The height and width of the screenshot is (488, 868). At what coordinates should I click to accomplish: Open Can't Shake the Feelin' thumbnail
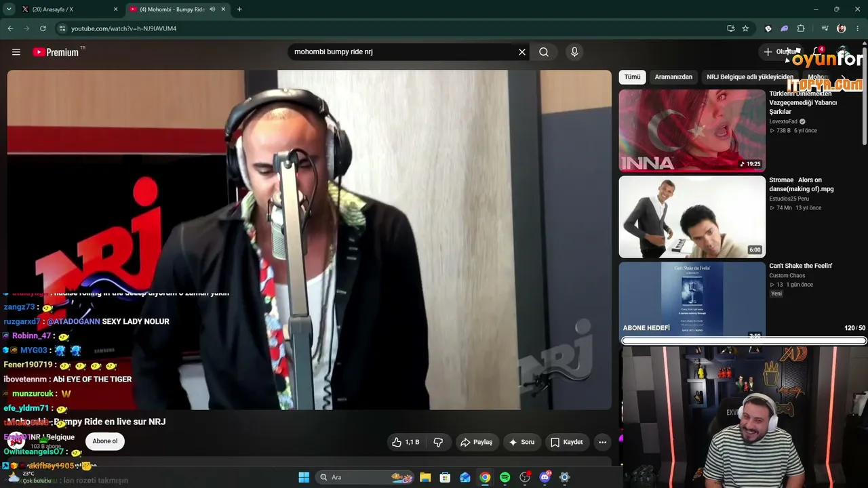[692, 300]
